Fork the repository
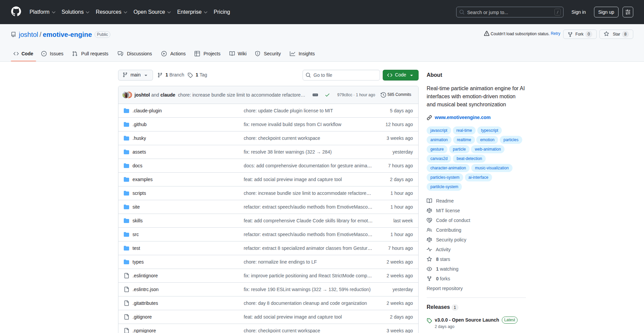The width and height of the screenshot is (644, 333). click(580, 34)
